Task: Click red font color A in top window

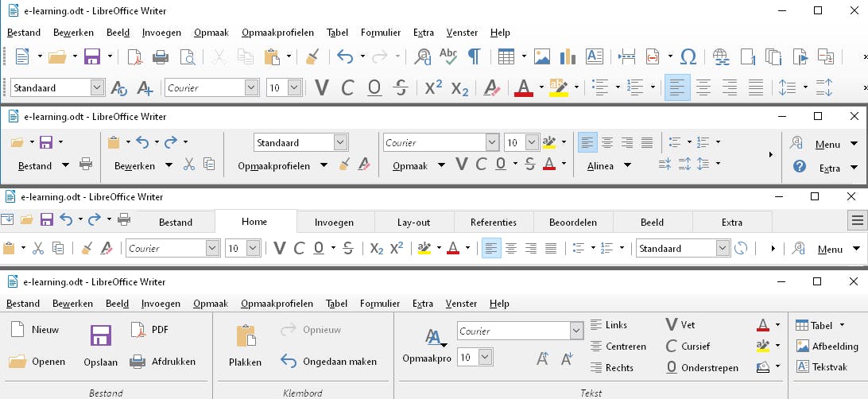Action: (x=524, y=87)
